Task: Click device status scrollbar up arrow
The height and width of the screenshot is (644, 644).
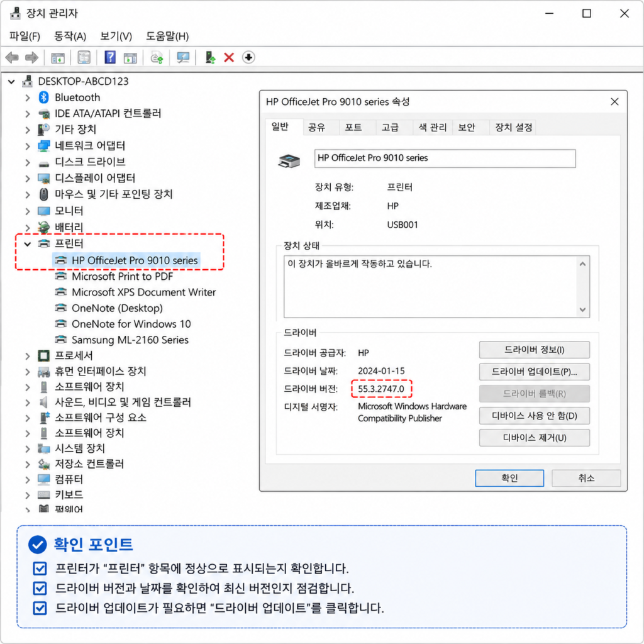Action: pos(582,264)
